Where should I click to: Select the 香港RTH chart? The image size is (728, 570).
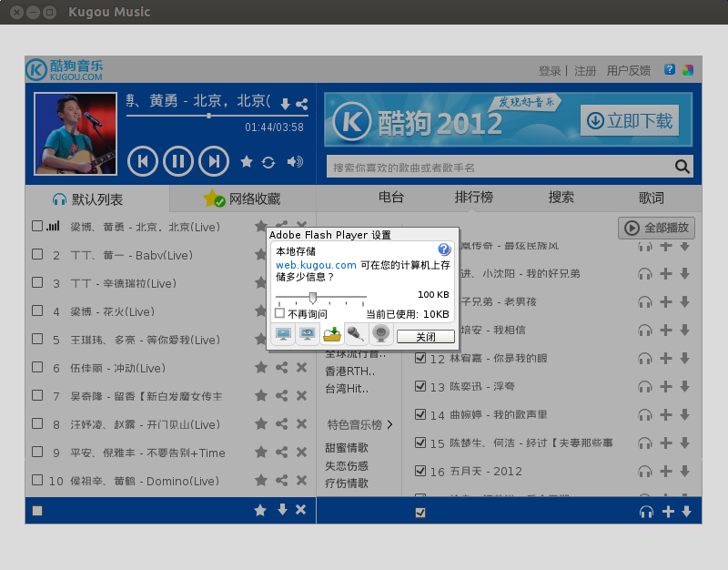(x=350, y=372)
